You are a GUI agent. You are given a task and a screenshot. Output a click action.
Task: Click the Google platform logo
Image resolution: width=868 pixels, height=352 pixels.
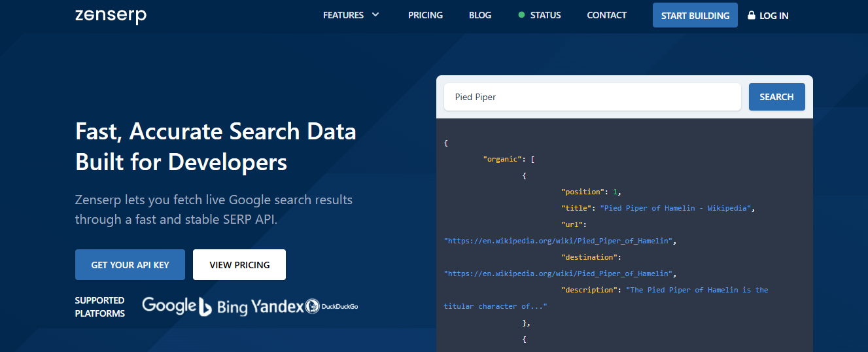click(x=169, y=305)
